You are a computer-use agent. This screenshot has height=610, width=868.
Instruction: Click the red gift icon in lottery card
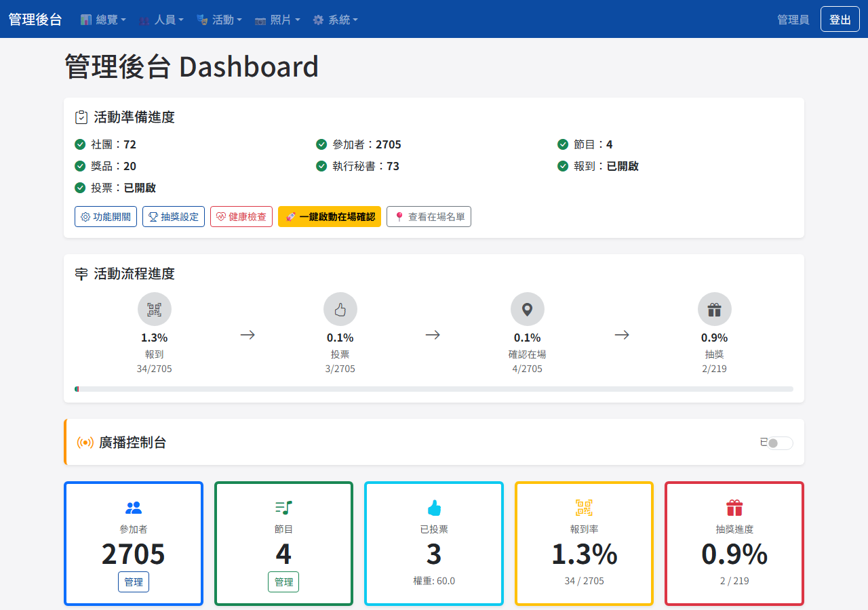click(734, 508)
